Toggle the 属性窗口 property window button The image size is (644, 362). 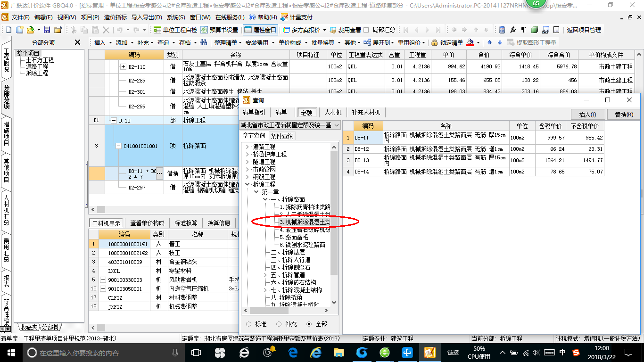[260, 30]
